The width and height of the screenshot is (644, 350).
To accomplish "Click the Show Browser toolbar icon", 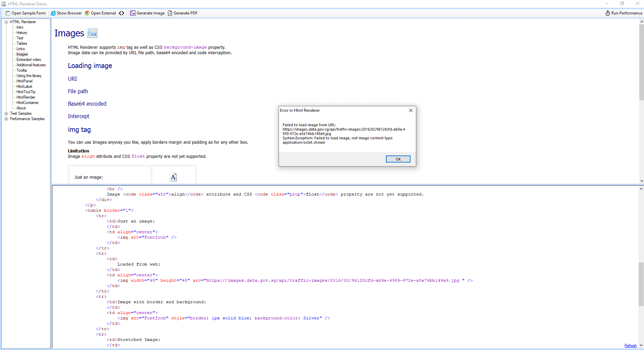I will [53, 13].
